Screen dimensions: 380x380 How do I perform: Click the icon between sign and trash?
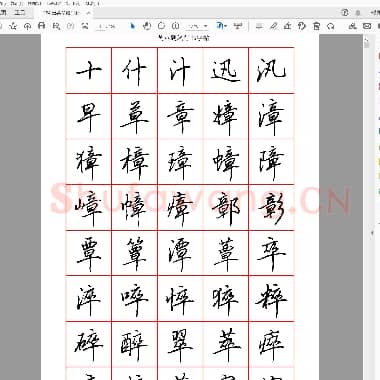pos(302,26)
